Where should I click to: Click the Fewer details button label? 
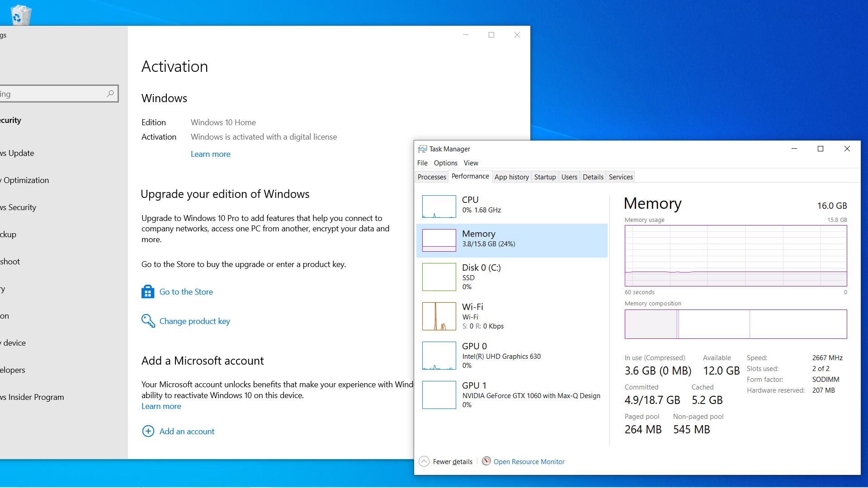point(453,461)
